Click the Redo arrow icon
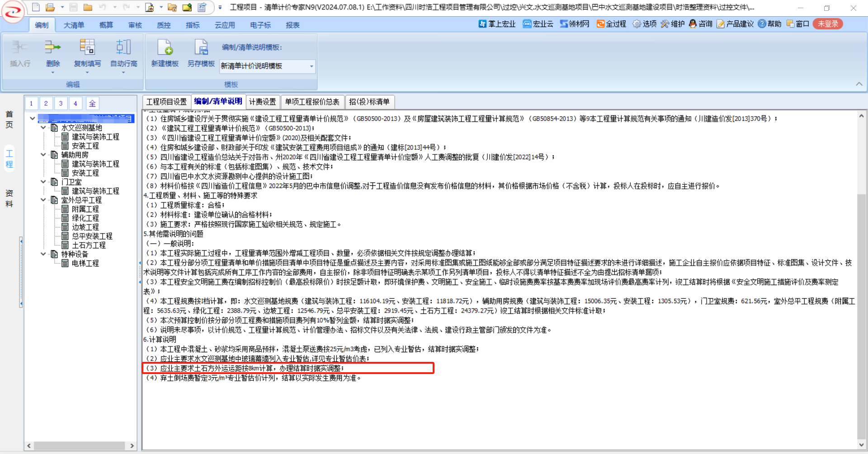868x454 pixels. (126, 7)
